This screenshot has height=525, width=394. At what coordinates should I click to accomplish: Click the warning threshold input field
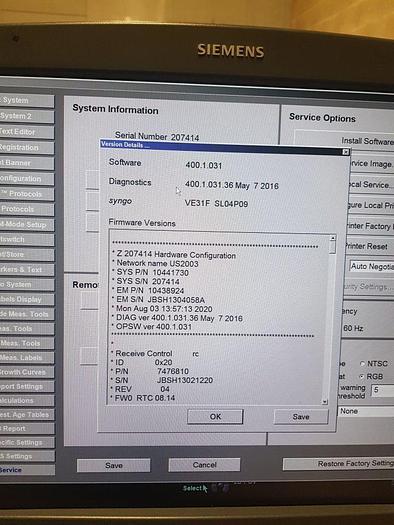pos(382,390)
